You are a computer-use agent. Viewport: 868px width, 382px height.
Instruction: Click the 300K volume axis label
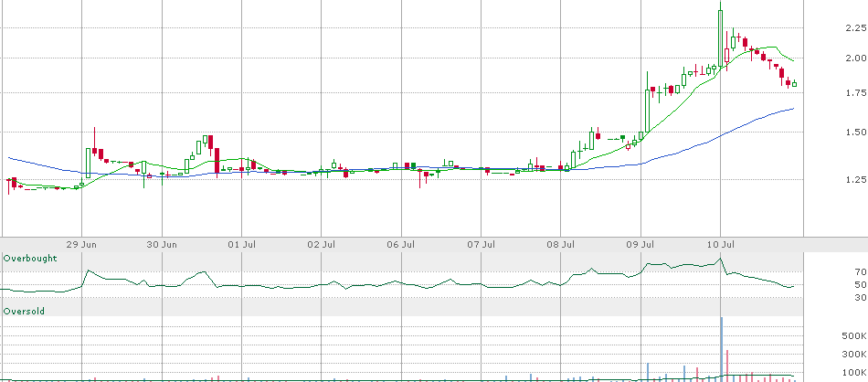point(854,355)
